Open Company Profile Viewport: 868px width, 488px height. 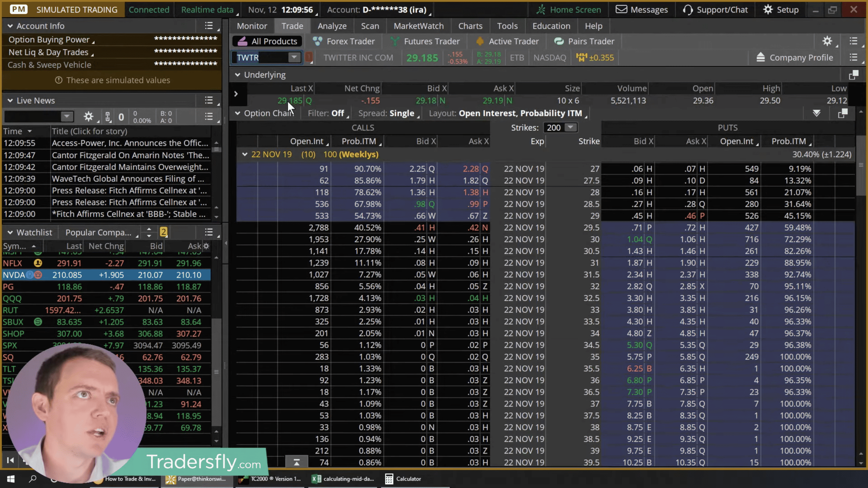(794, 58)
